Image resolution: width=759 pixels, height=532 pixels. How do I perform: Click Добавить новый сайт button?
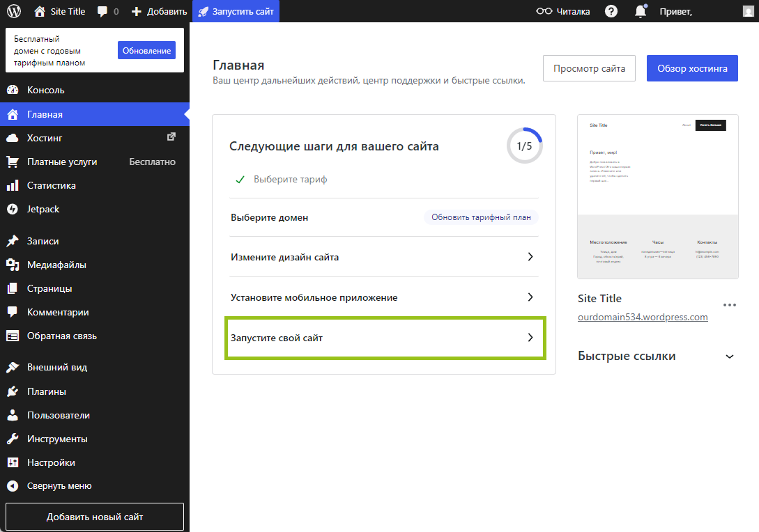(95, 517)
